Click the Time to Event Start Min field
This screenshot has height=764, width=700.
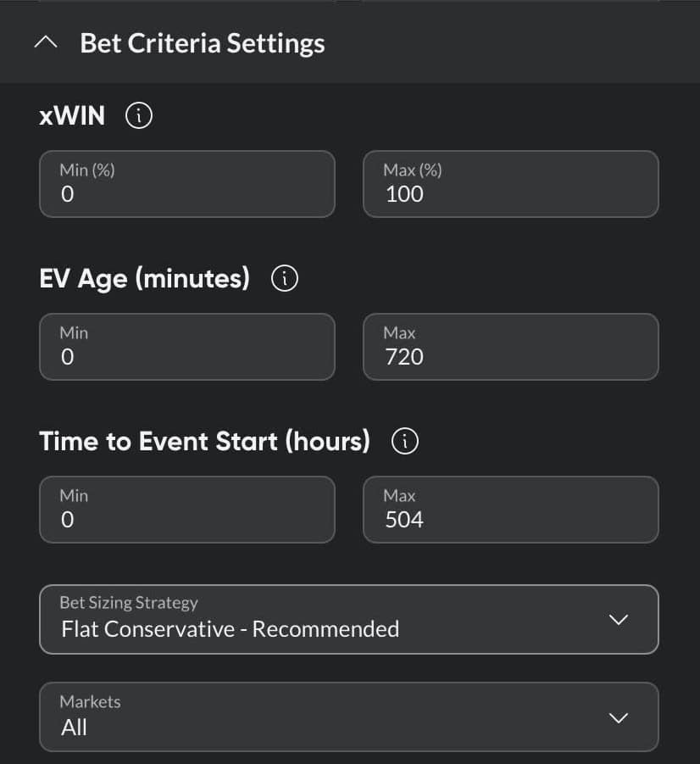point(187,510)
